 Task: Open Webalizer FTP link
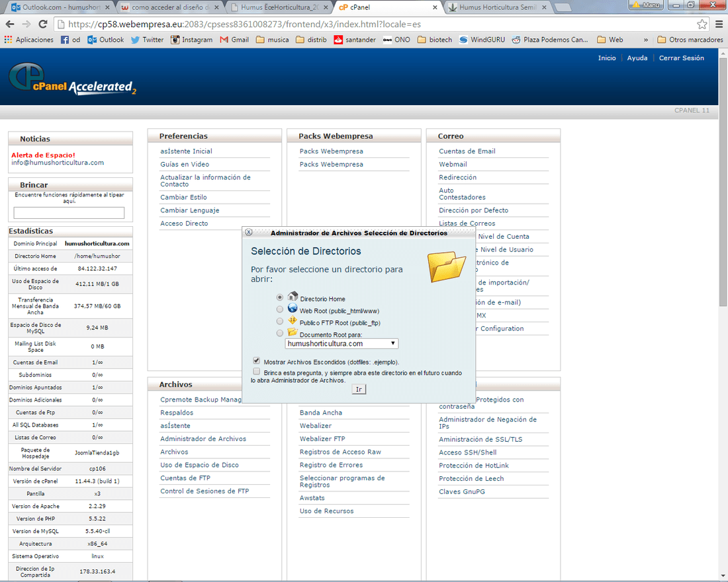pos(322,438)
